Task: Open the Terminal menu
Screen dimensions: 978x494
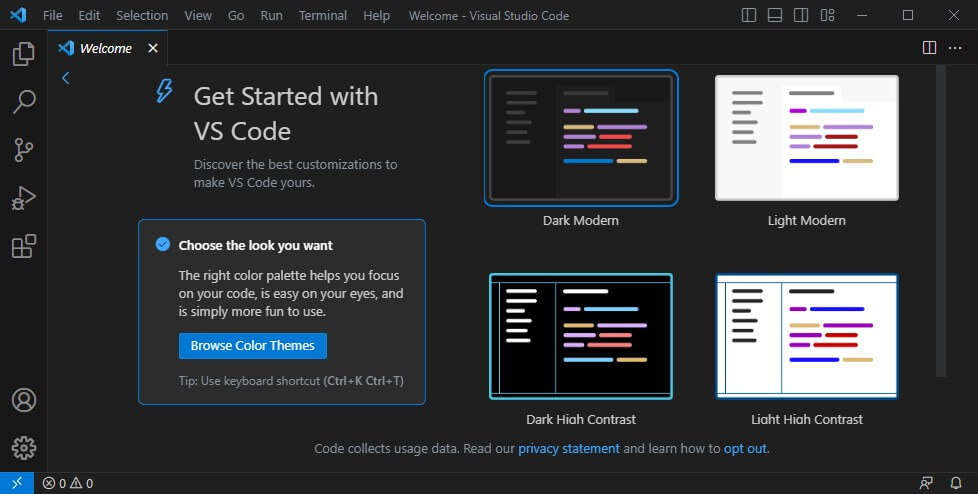Action: tap(322, 16)
